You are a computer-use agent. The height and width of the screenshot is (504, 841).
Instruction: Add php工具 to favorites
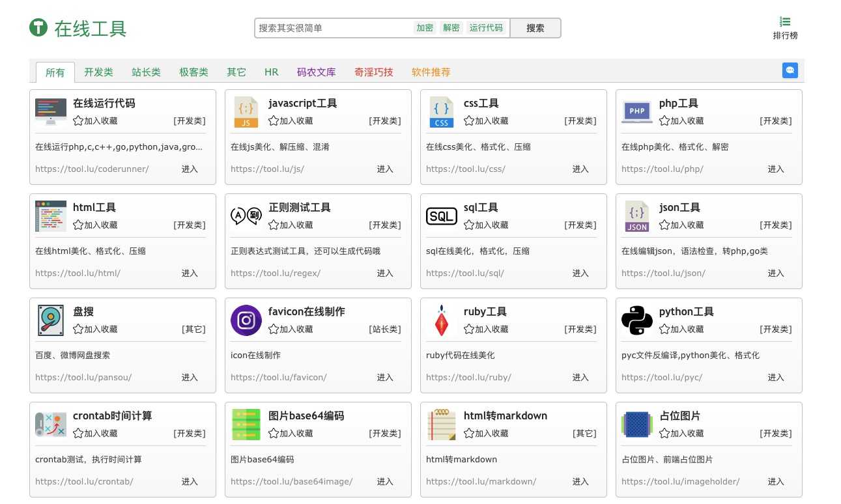(x=681, y=120)
